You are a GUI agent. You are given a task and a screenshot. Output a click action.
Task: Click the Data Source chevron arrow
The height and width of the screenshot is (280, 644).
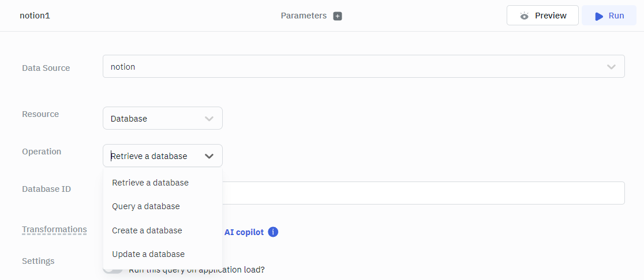[x=612, y=67]
